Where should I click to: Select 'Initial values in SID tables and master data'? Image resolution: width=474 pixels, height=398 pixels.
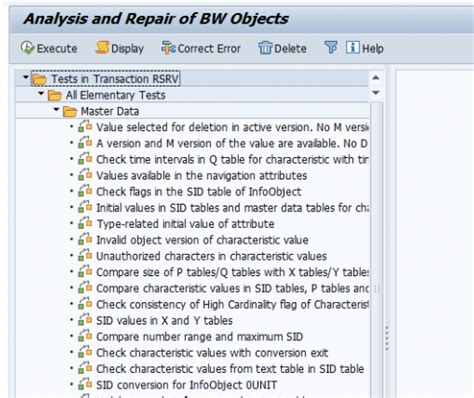click(x=232, y=208)
